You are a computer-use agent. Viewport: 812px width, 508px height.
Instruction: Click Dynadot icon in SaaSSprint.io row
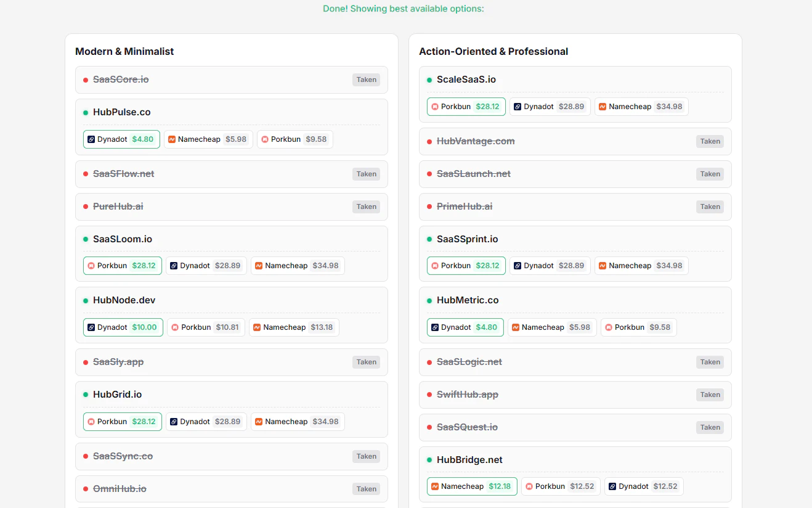coord(518,266)
